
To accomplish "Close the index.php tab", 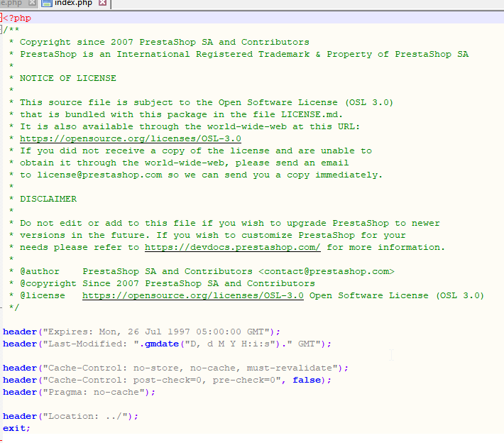I will click(x=102, y=3).
